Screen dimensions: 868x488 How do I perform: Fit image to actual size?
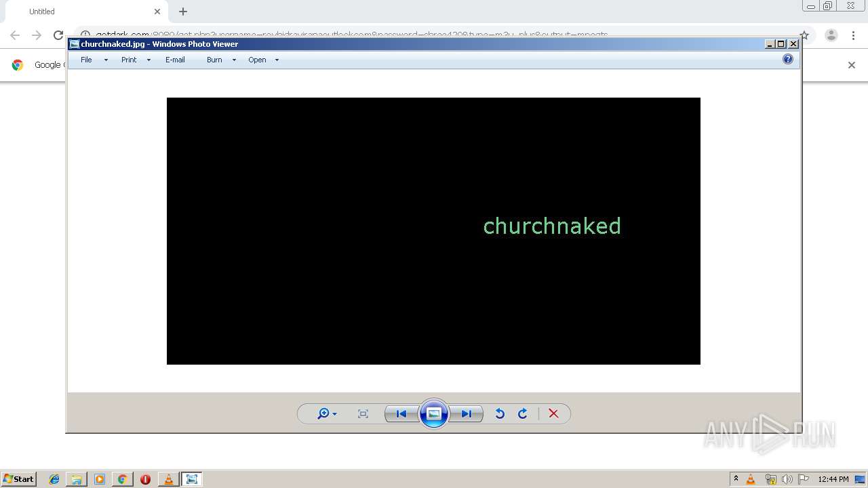(x=363, y=413)
